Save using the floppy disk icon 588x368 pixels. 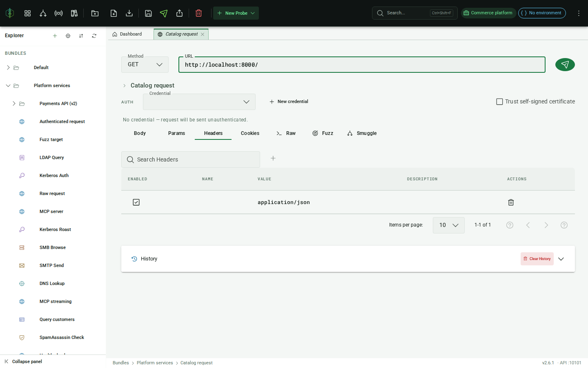pos(148,13)
